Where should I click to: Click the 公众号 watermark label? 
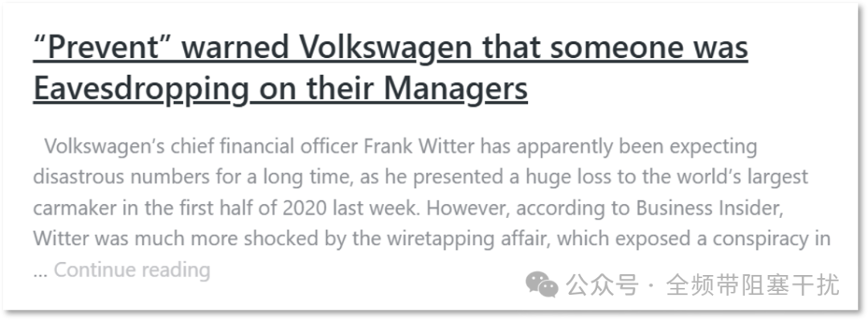tap(602, 285)
